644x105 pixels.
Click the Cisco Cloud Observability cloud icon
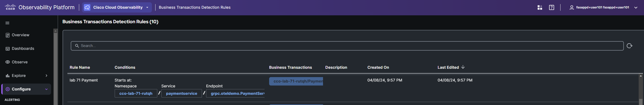87,7
